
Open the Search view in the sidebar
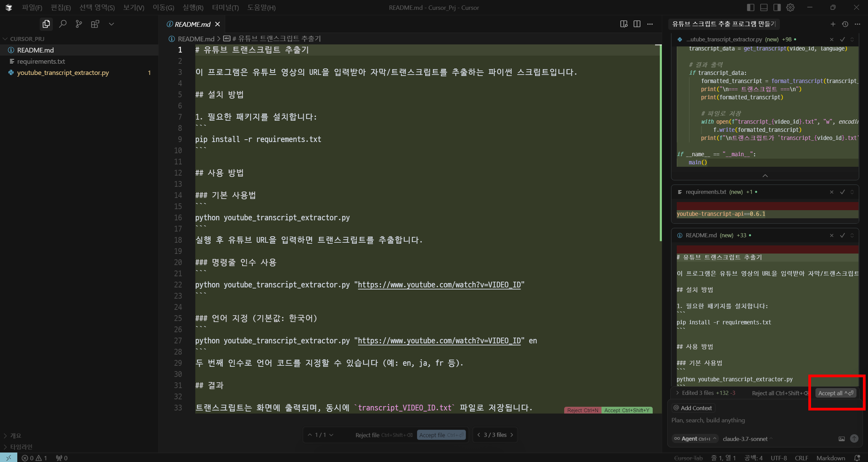62,24
